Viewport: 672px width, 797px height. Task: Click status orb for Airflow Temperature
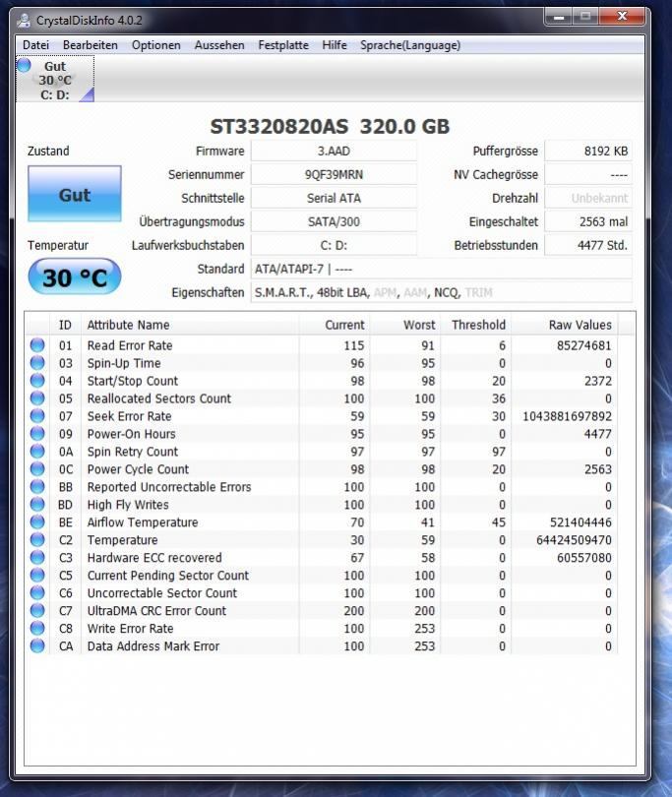(37, 522)
